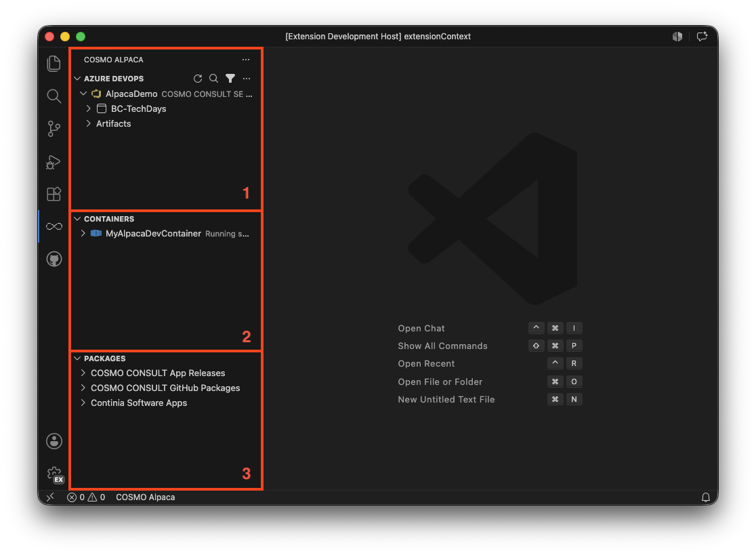Image resolution: width=756 pixels, height=555 pixels.
Task: Open COSMO ALPACA views and more actions
Action: click(246, 60)
